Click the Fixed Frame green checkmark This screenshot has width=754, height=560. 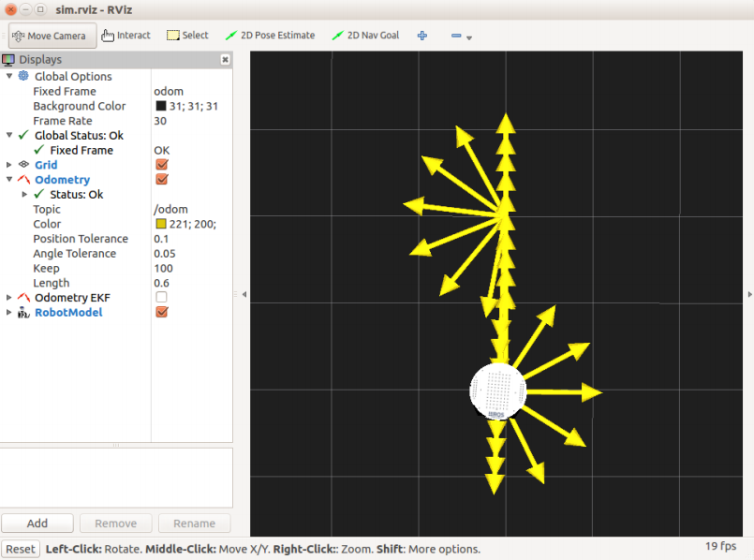pyautogui.click(x=39, y=150)
